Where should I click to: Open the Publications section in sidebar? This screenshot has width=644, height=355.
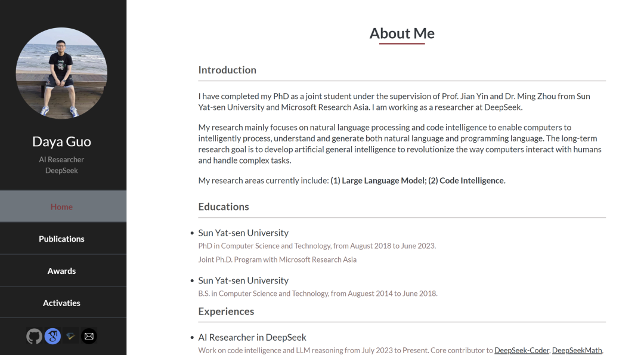coord(61,239)
